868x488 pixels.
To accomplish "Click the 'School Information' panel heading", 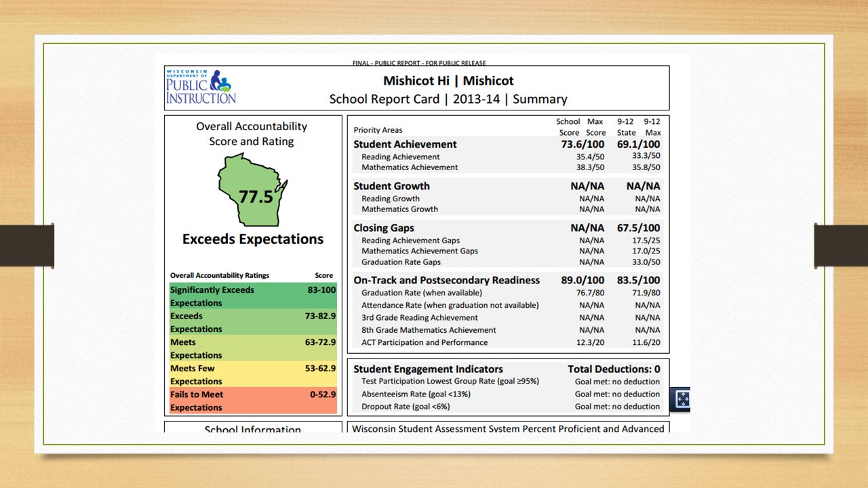I will coord(253,429).
